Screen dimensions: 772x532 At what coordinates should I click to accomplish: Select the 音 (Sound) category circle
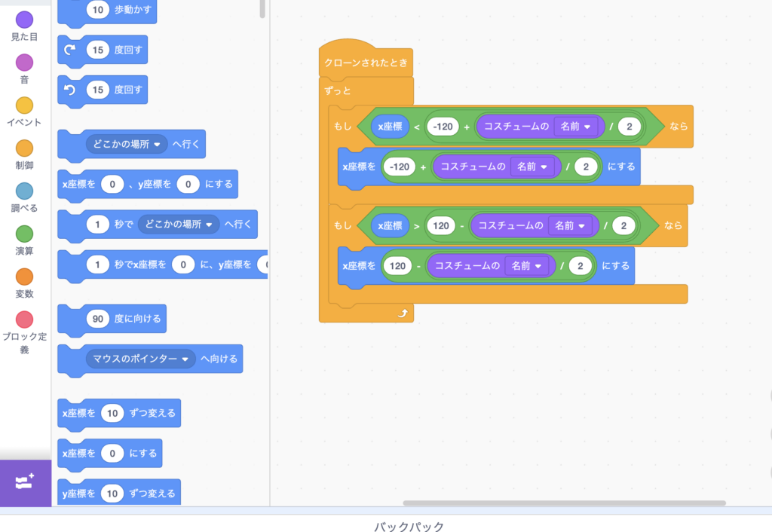[x=24, y=63]
